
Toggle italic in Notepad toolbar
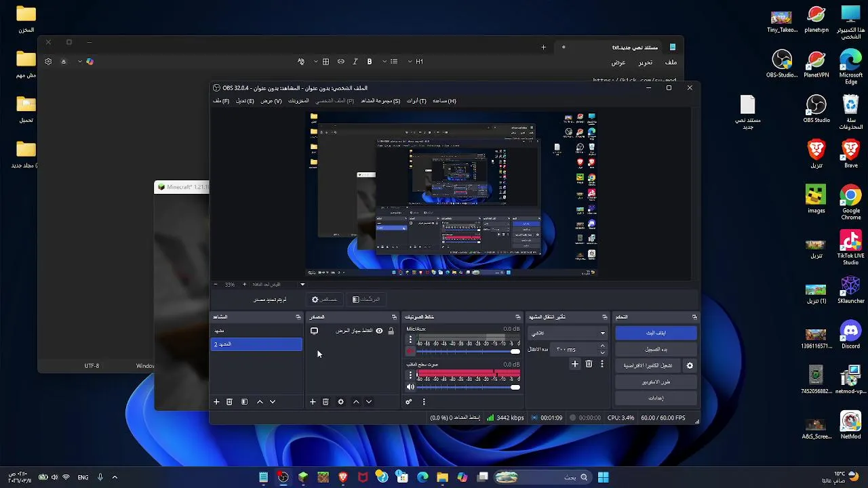355,62
